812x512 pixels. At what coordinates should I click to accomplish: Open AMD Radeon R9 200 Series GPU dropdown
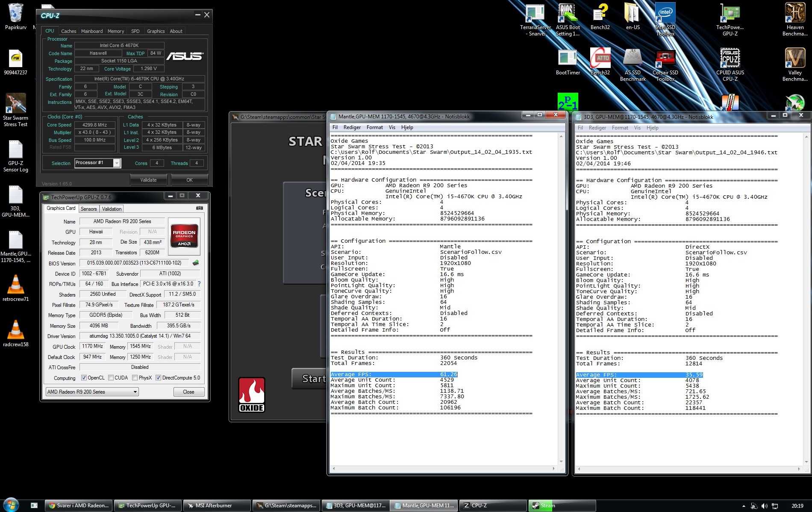[92, 392]
